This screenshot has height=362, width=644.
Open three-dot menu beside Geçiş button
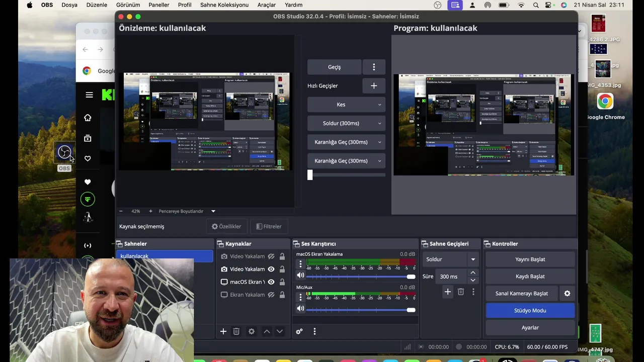pyautogui.click(x=374, y=67)
